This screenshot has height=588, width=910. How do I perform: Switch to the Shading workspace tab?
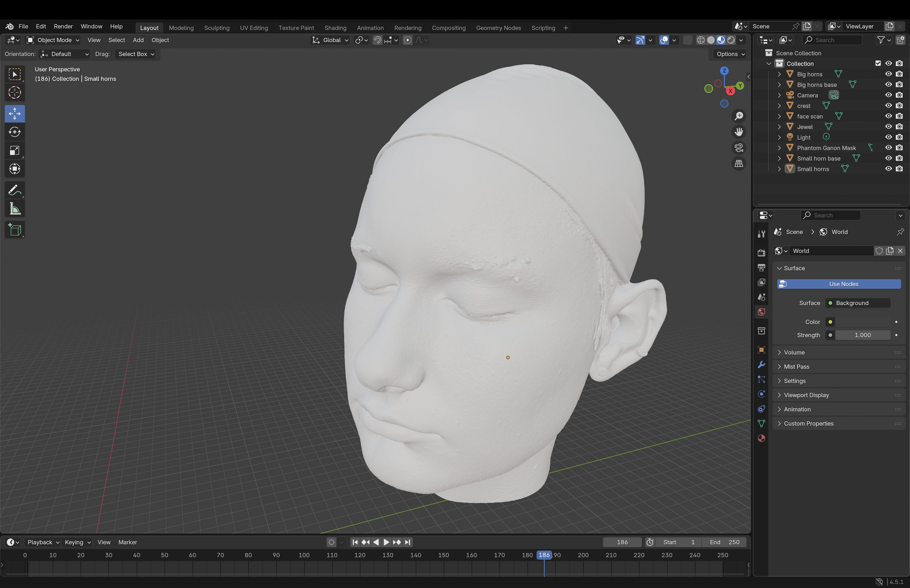[335, 28]
